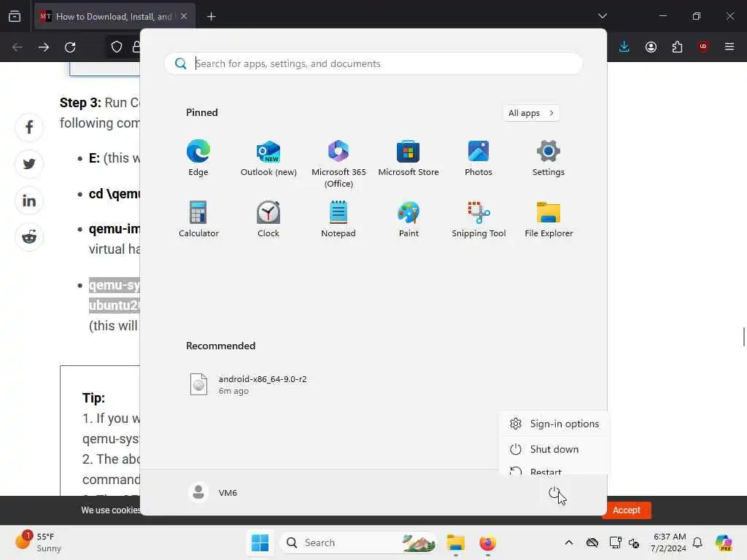Viewport: 747px width, 560px height.
Task: Select Restart in power menu
Action: click(x=554, y=470)
